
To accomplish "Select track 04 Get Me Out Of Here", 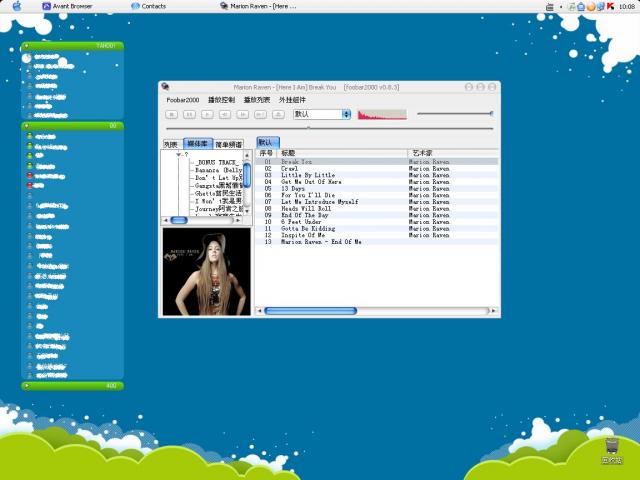I will (377, 182).
